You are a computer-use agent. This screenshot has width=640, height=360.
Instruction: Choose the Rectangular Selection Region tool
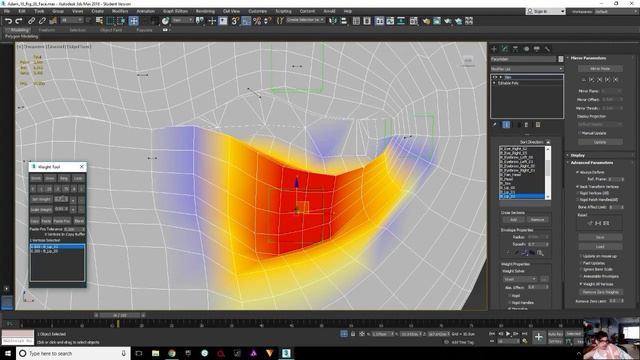(110, 21)
